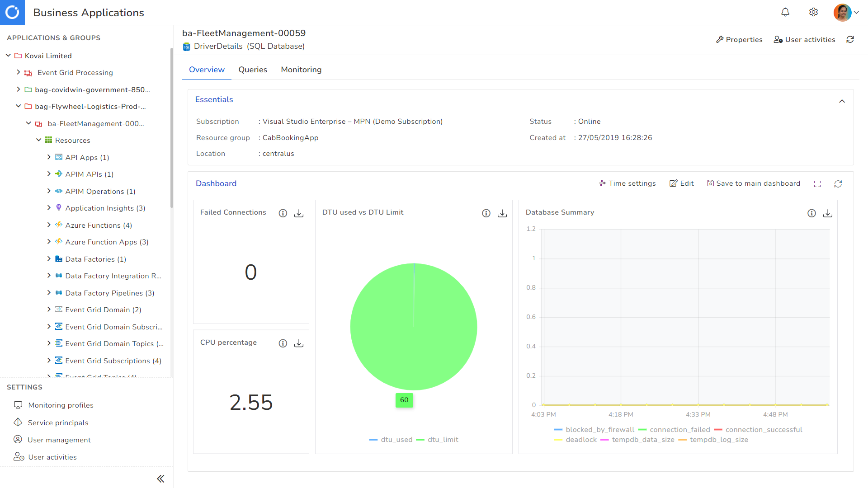Select Azure Functions (4) in tree
This screenshot has width=868, height=488.
[x=99, y=225]
